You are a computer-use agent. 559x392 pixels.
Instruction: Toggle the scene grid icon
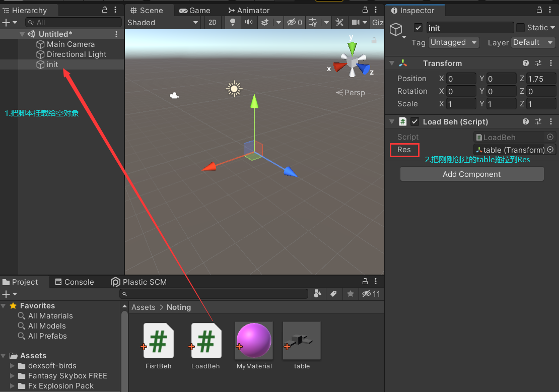coord(313,23)
